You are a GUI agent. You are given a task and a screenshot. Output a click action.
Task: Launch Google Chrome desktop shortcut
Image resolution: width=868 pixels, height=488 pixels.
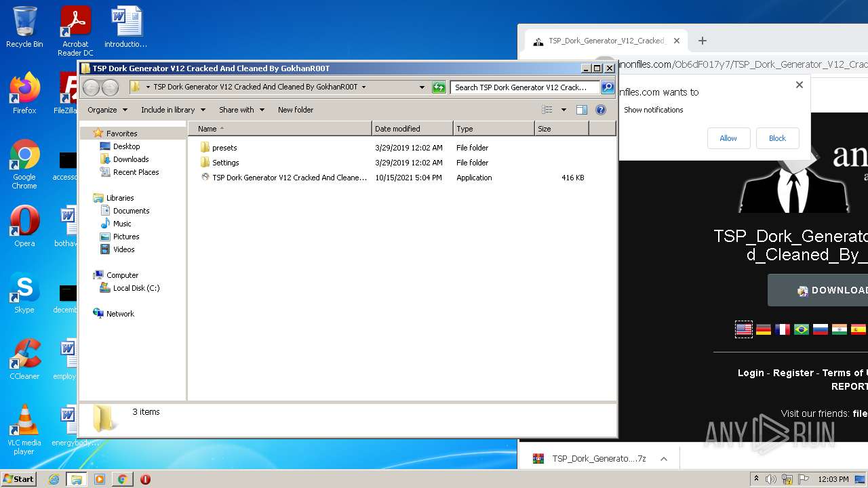click(24, 165)
